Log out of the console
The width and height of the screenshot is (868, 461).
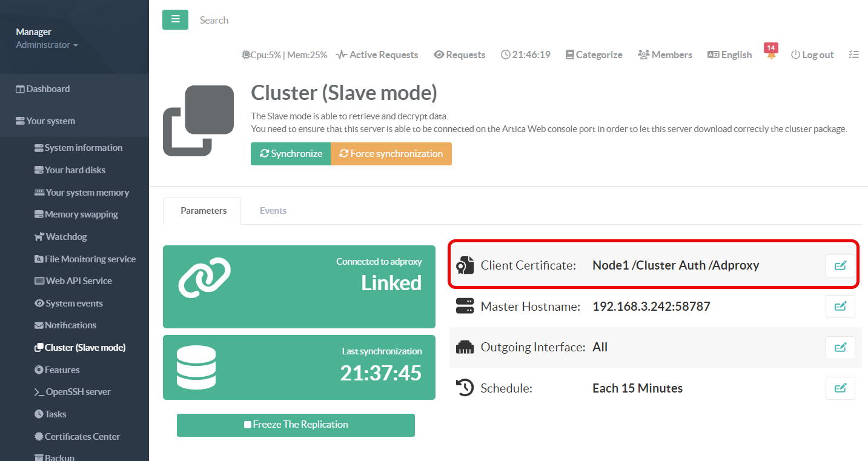[812, 55]
